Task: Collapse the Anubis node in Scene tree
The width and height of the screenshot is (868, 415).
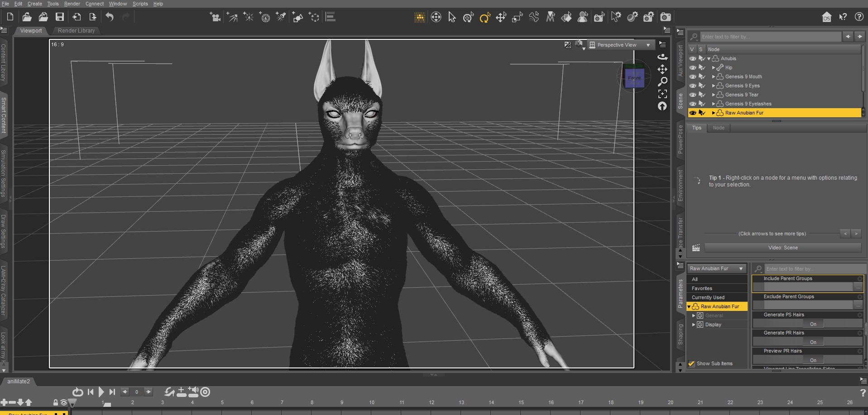Action: click(x=709, y=59)
